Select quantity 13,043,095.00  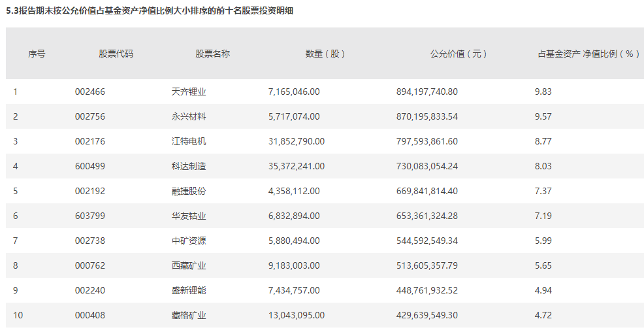click(297, 316)
